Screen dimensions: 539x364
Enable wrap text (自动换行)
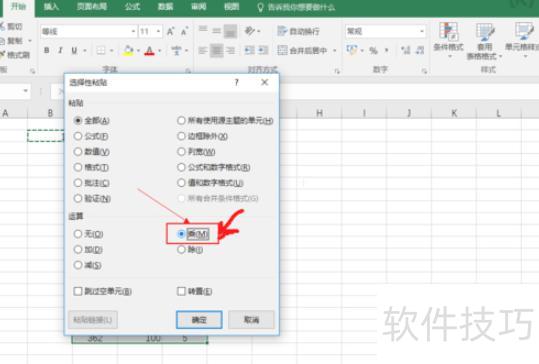(298, 31)
